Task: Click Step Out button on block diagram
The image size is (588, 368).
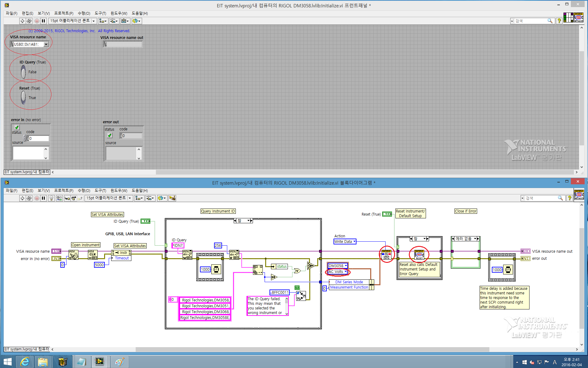Action: (80, 198)
